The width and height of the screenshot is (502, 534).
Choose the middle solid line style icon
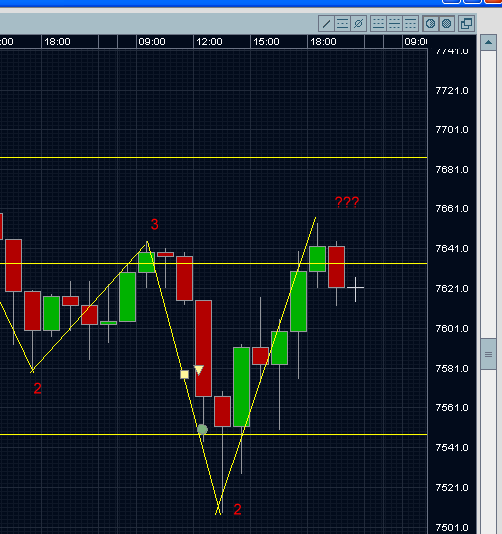[394, 24]
